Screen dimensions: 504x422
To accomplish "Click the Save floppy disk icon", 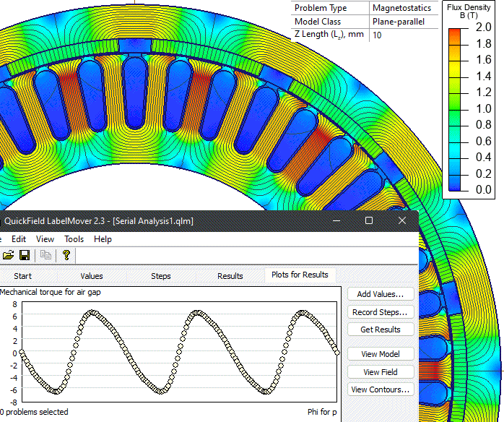I will [x=25, y=255].
